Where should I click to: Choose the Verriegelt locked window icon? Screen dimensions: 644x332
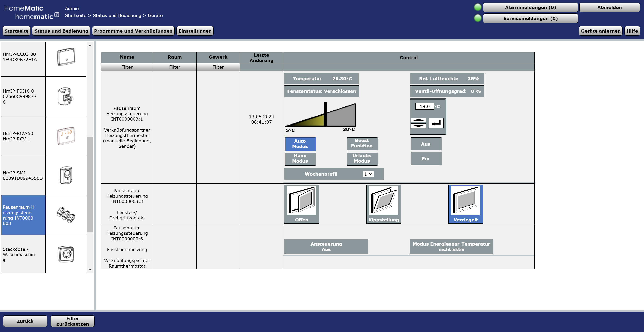[465, 200]
